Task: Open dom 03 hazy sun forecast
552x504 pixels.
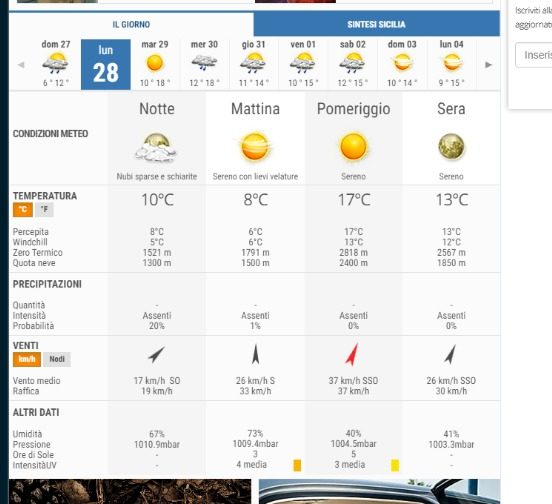Action: click(x=402, y=63)
